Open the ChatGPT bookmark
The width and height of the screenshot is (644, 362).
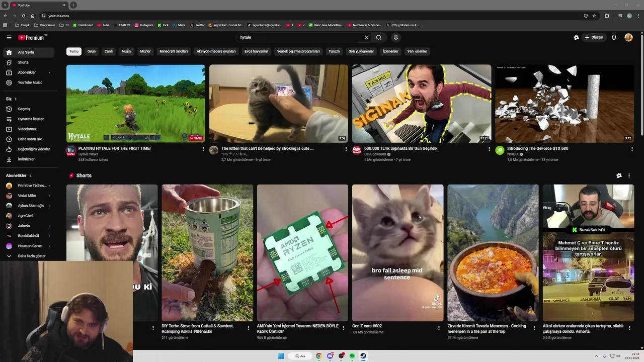(x=122, y=25)
